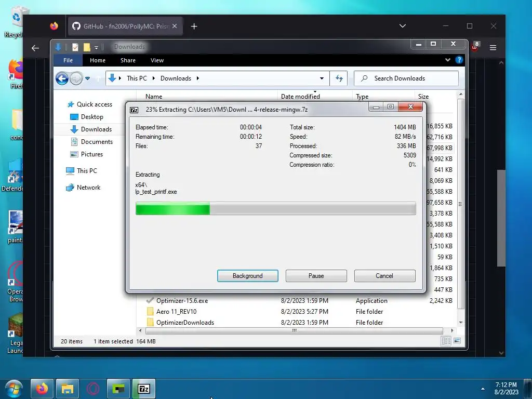Open Firefox hamburger menu
This screenshot has width=532, height=399.
[493, 48]
